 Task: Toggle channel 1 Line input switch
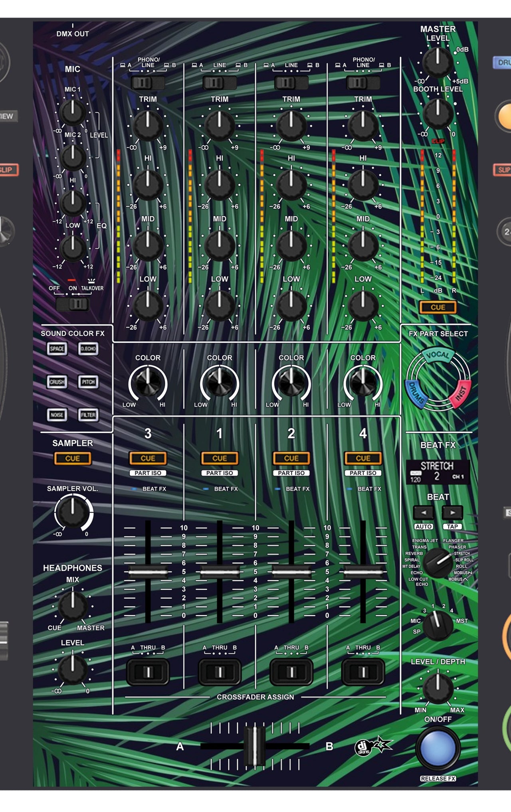(x=220, y=83)
